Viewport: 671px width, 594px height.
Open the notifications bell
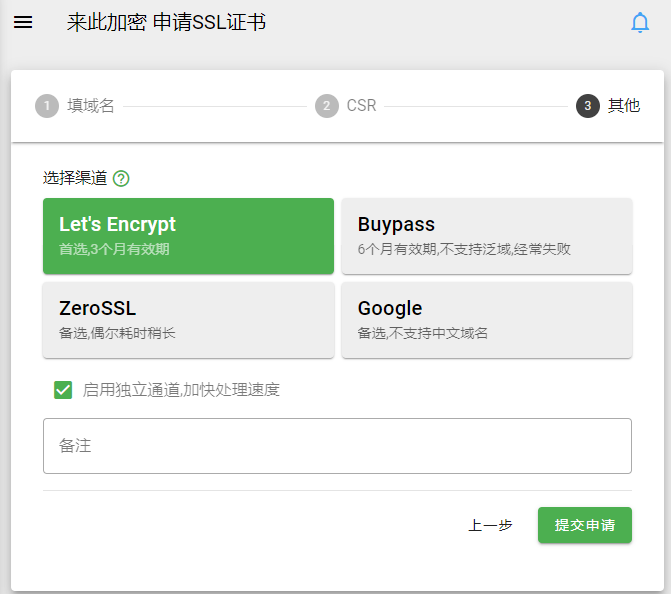coord(640,23)
